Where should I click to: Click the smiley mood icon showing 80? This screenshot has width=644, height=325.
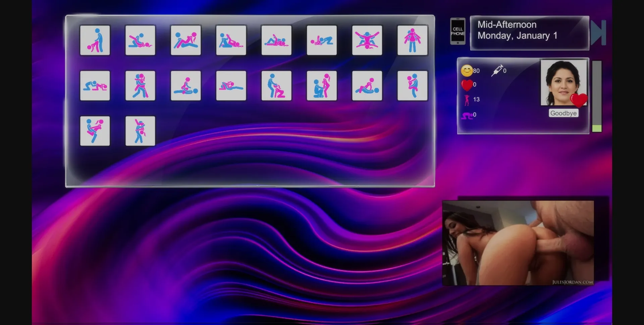click(x=467, y=70)
